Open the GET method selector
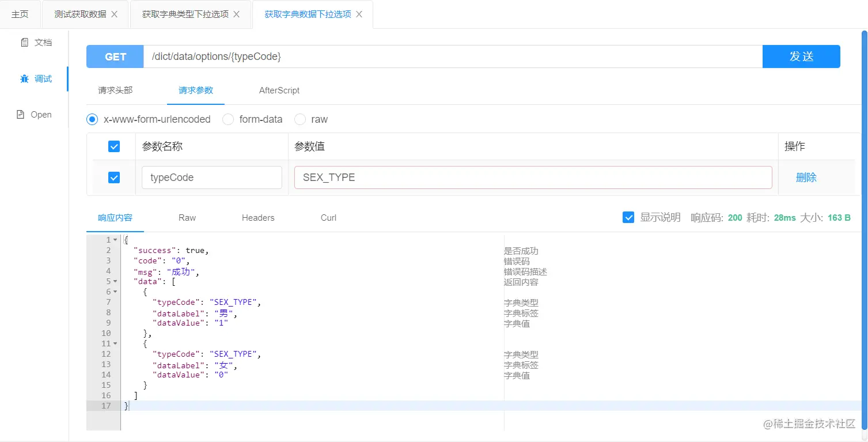The width and height of the screenshot is (868, 442). tap(115, 56)
